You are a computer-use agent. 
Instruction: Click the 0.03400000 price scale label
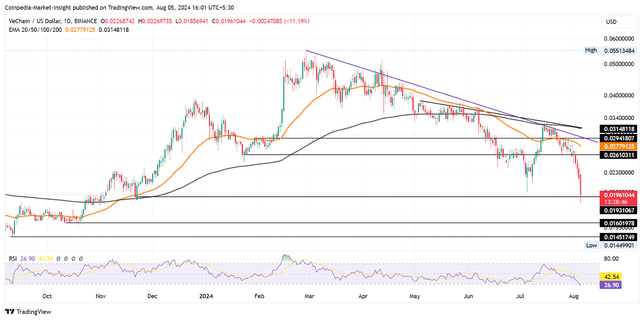[x=619, y=118]
